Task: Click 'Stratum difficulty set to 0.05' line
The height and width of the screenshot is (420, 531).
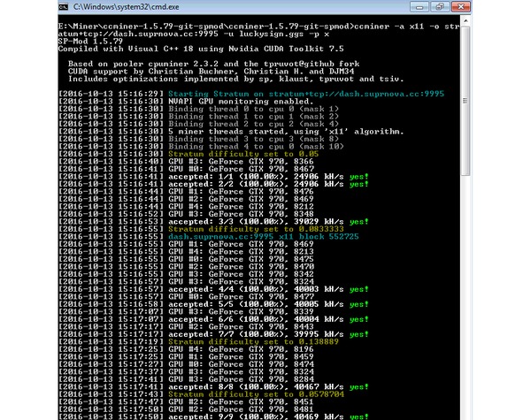Action: coord(189,154)
